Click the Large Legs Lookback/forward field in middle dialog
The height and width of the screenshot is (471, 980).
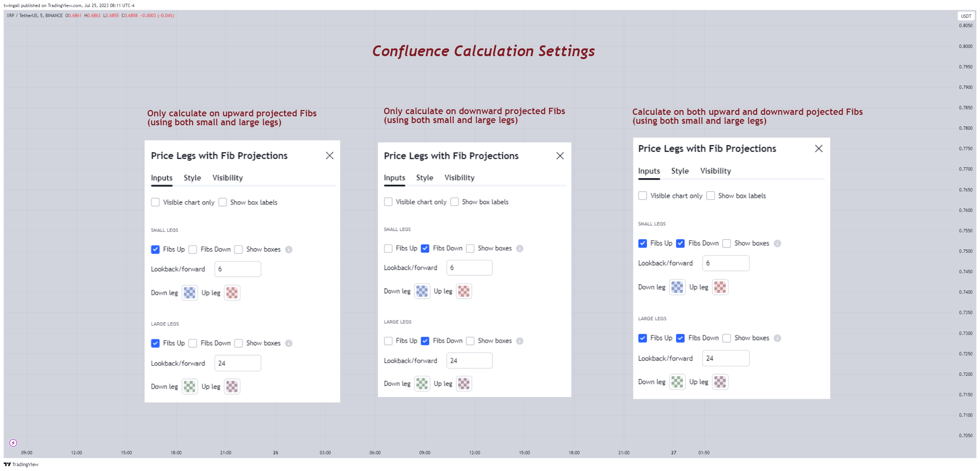pyautogui.click(x=470, y=361)
